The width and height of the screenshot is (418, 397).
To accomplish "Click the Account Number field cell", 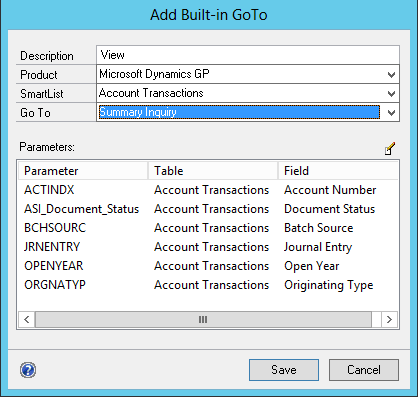I will [330, 190].
